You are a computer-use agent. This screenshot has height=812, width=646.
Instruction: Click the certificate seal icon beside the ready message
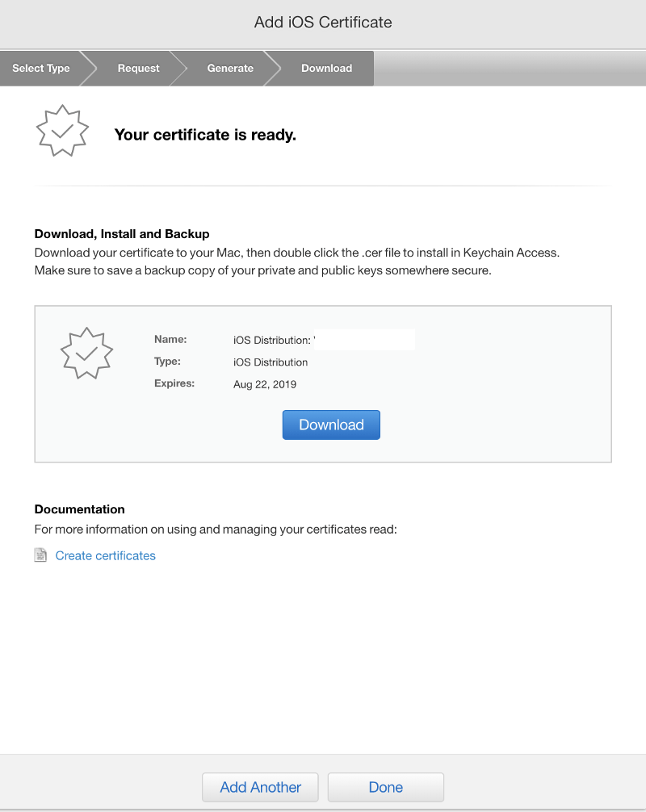tap(61, 130)
